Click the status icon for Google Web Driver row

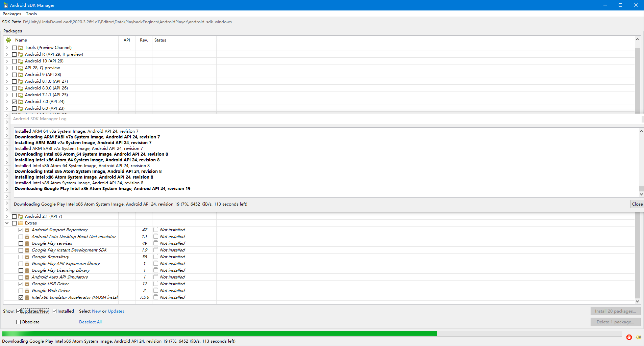[x=156, y=290]
